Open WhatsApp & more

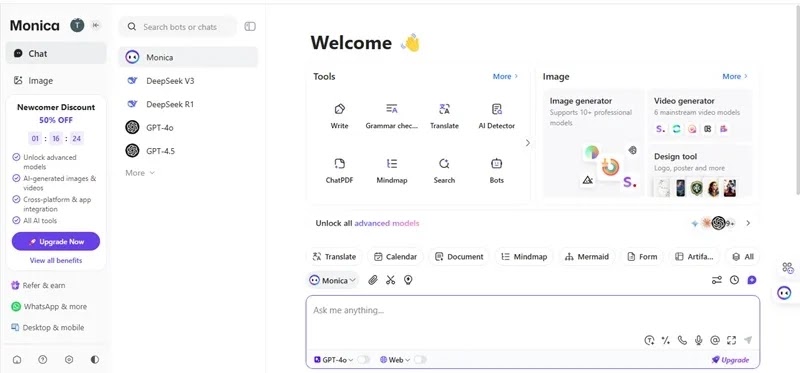tap(49, 307)
